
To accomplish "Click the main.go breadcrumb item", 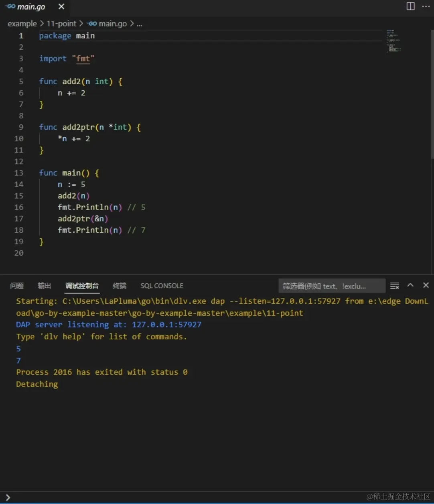I will coord(107,24).
